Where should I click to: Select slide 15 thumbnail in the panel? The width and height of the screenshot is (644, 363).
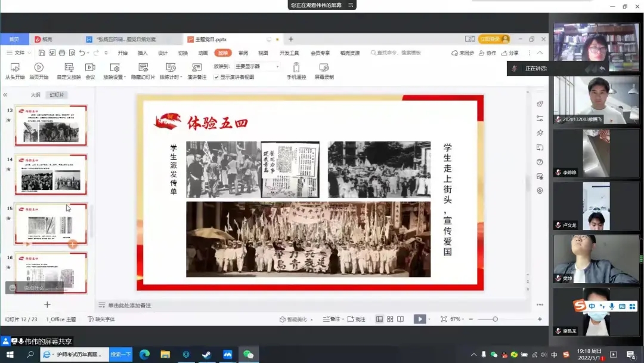pyautogui.click(x=51, y=223)
